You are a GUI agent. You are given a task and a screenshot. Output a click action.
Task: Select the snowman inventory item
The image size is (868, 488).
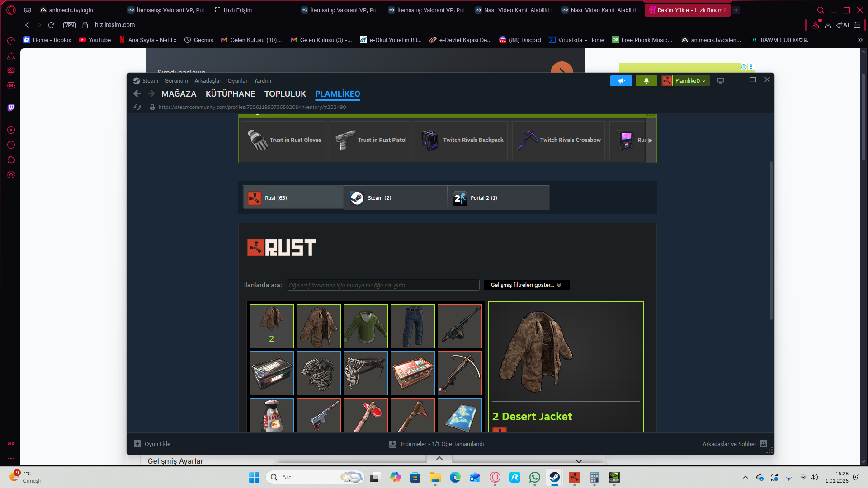272,415
